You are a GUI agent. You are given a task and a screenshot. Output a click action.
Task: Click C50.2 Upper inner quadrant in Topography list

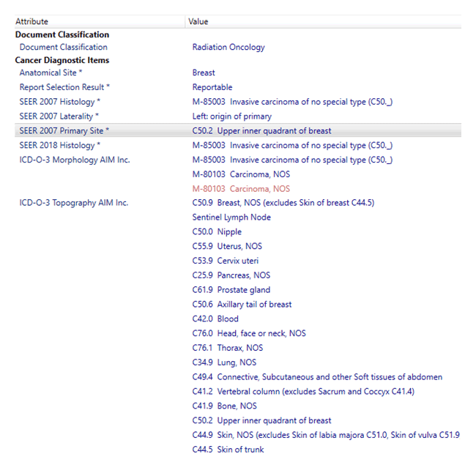click(x=261, y=421)
